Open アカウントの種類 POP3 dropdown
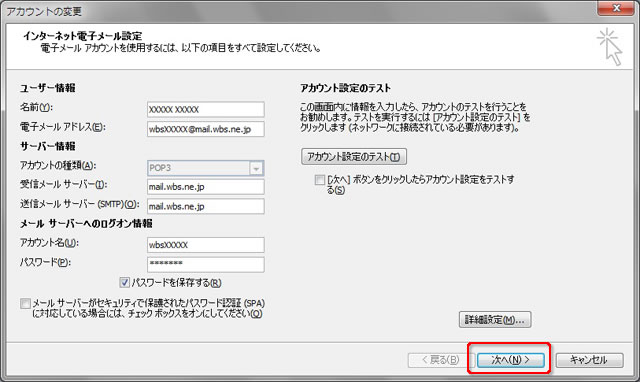This screenshot has height=382, width=640. [x=206, y=168]
